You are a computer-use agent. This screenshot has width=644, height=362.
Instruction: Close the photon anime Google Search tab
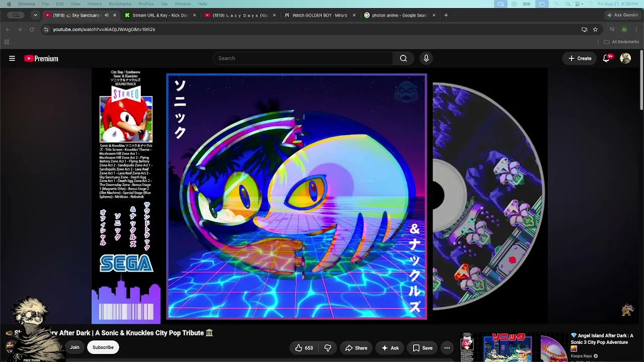tap(434, 15)
